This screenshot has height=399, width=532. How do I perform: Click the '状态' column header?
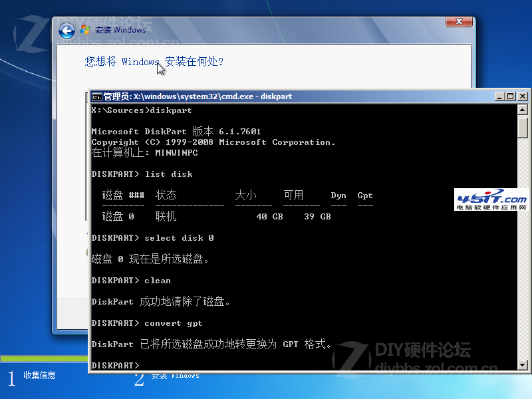tap(166, 195)
